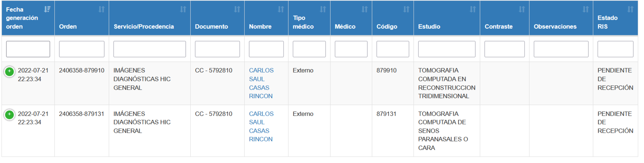Click the Estado RIS filter box
This screenshot has height=163, width=644.
click(x=615, y=49)
